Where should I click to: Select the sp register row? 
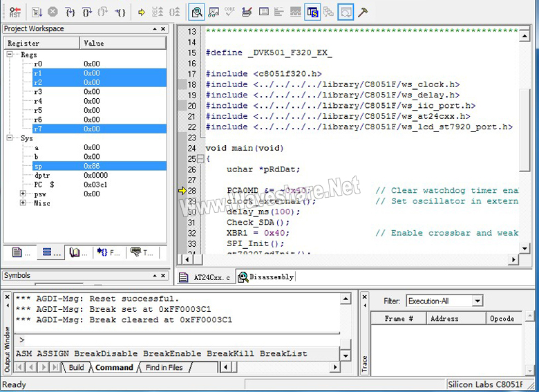coord(100,166)
